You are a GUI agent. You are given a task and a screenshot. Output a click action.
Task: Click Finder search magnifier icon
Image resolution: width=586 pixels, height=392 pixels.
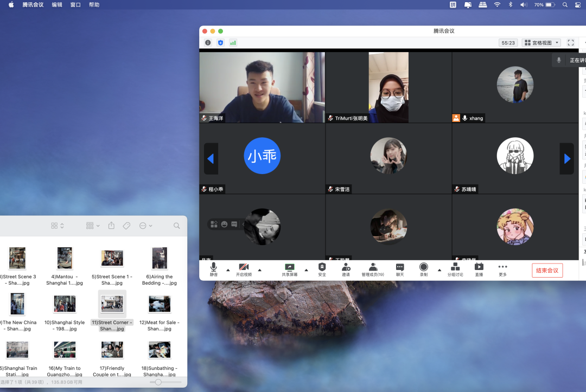(176, 226)
